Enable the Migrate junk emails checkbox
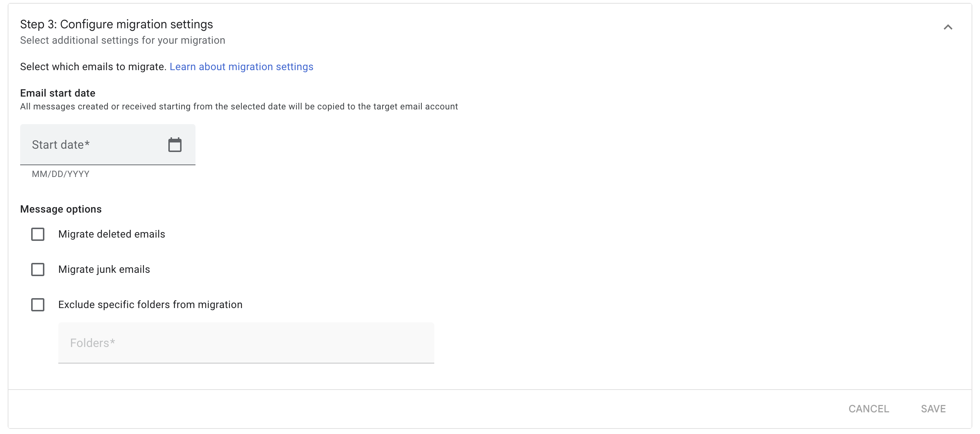Viewport: 980px width, 434px height. (x=38, y=270)
